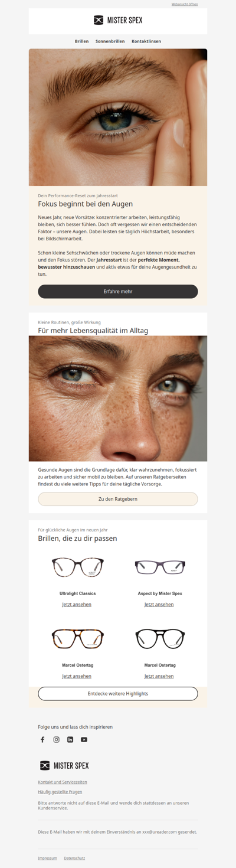Click the Mister Spex header logo
The height and width of the screenshot is (868, 236).
pos(118,20)
